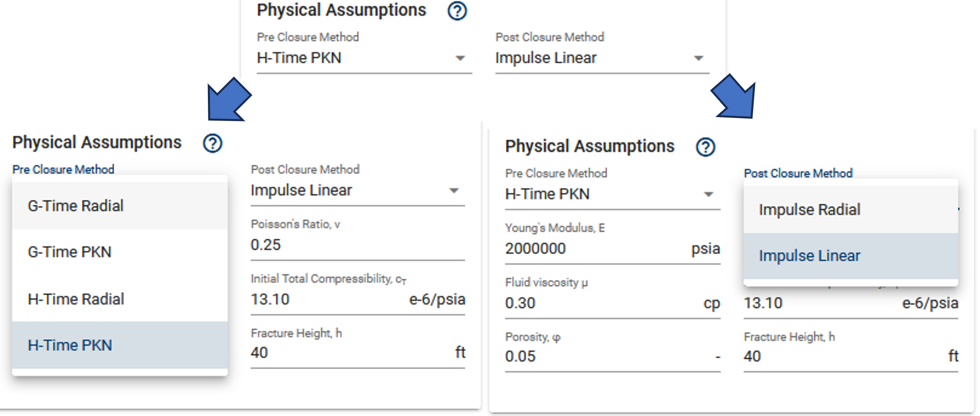
Task: Pick highlighted H-Time PKN list option
Action: pyautogui.click(x=120, y=345)
